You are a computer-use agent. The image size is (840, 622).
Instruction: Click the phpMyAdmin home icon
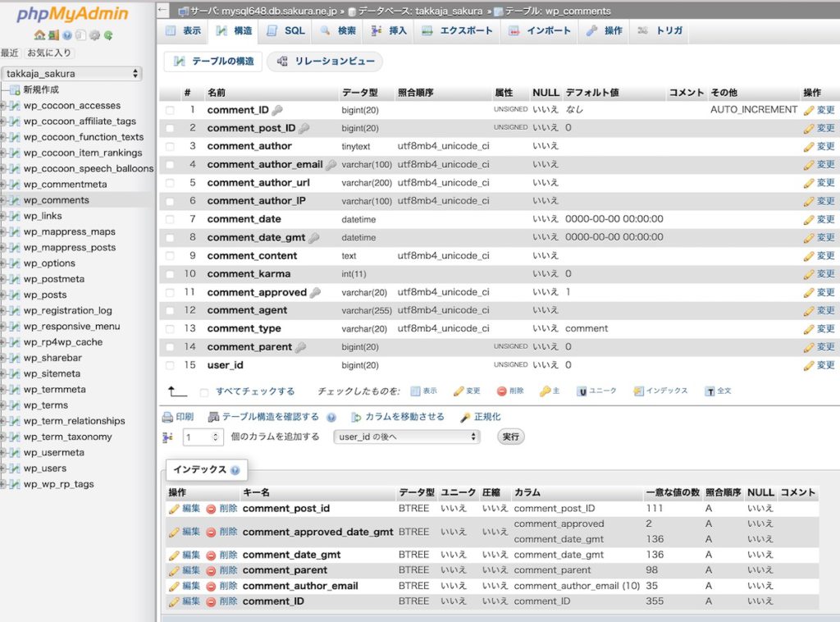(x=39, y=35)
